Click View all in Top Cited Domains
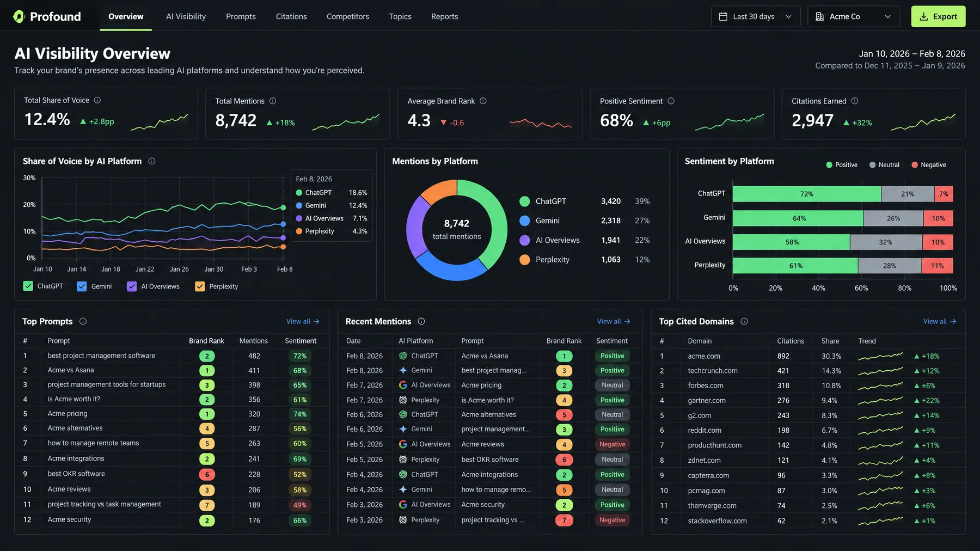The width and height of the screenshot is (980, 551). point(940,321)
